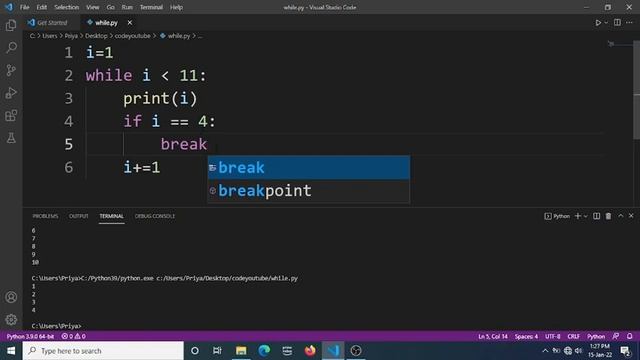Open File Explorer from taskbar
The width and height of the screenshot is (640, 360).
(241, 351)
